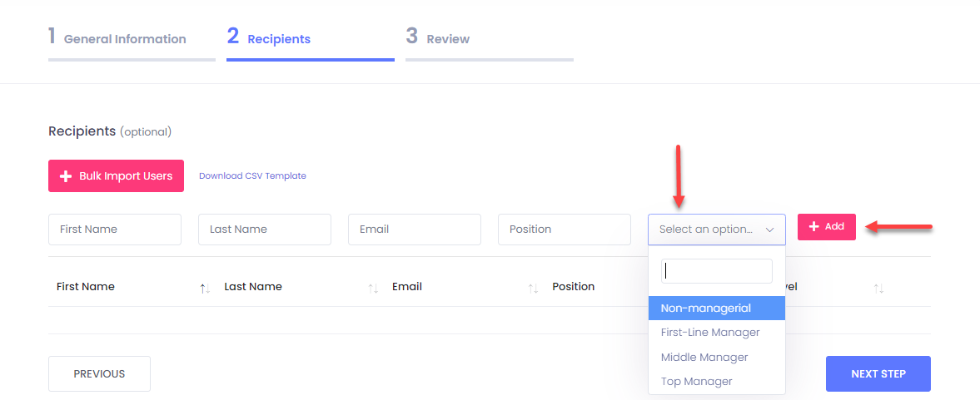Click into the First Name input field
The image size is (980, 400).
[x=115, y=230]
